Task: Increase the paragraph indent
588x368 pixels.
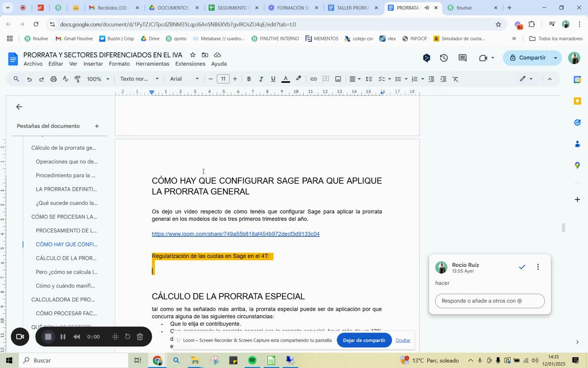Action: pos(443,79)
